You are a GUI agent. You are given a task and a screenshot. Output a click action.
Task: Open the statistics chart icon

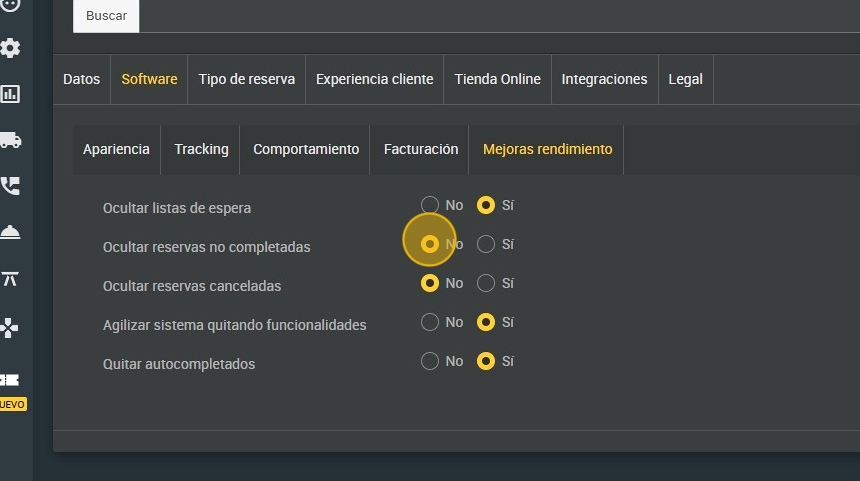tap(10, 94)
